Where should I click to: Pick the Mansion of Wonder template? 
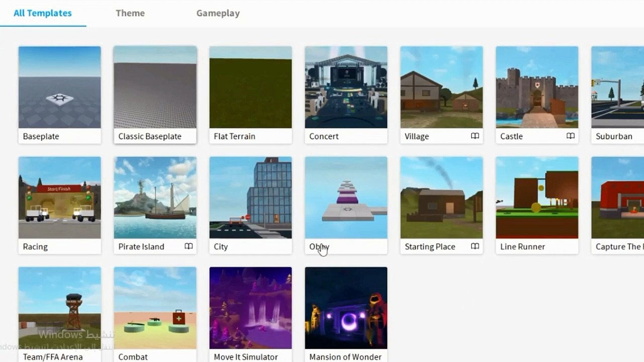(x=346, y=314)
